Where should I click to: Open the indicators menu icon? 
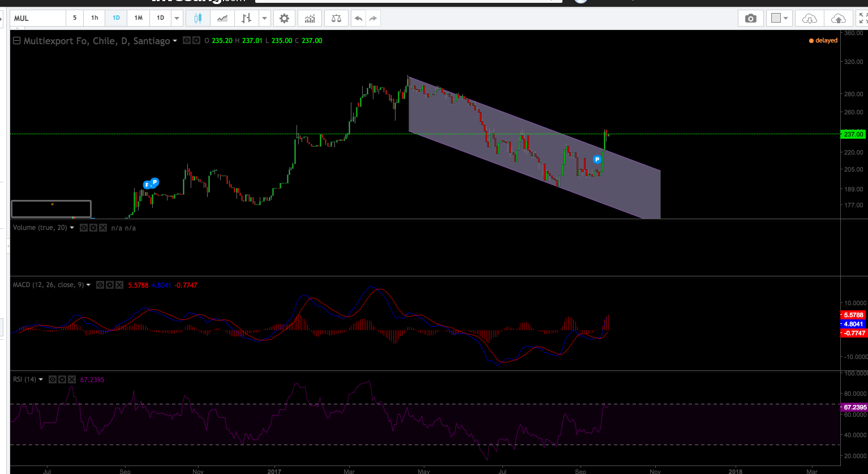pyautogui.click(x=310, y=18)
